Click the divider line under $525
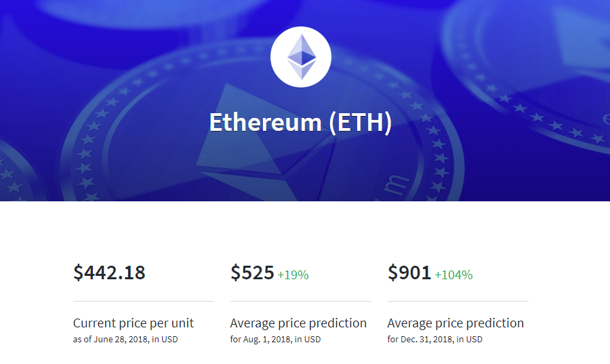Viewport: 610px width, 364px height. click(301, 301)
